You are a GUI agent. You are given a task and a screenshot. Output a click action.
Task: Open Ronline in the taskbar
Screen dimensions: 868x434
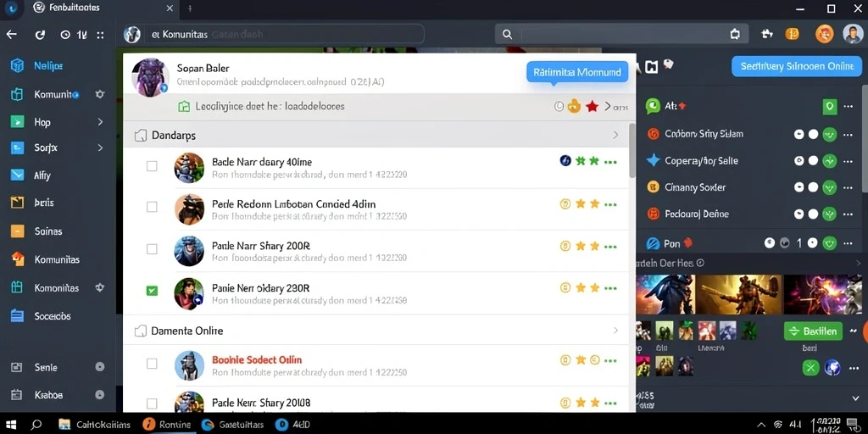tap(167, 425)
